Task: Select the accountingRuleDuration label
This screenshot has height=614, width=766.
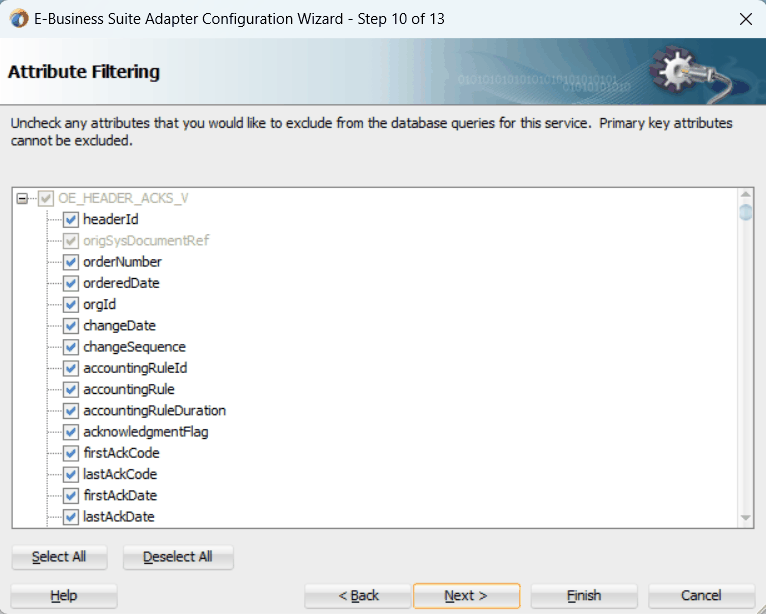Action: (x=154, y=411)
